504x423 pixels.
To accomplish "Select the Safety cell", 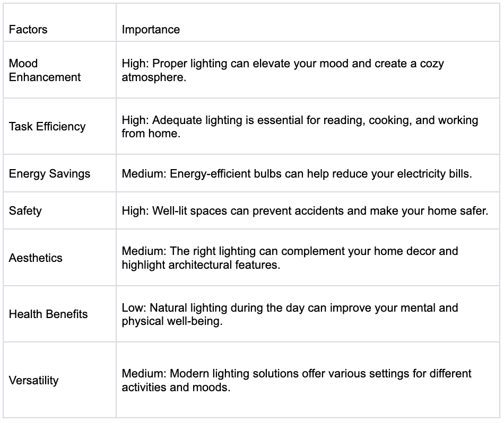I will [59, 210].
